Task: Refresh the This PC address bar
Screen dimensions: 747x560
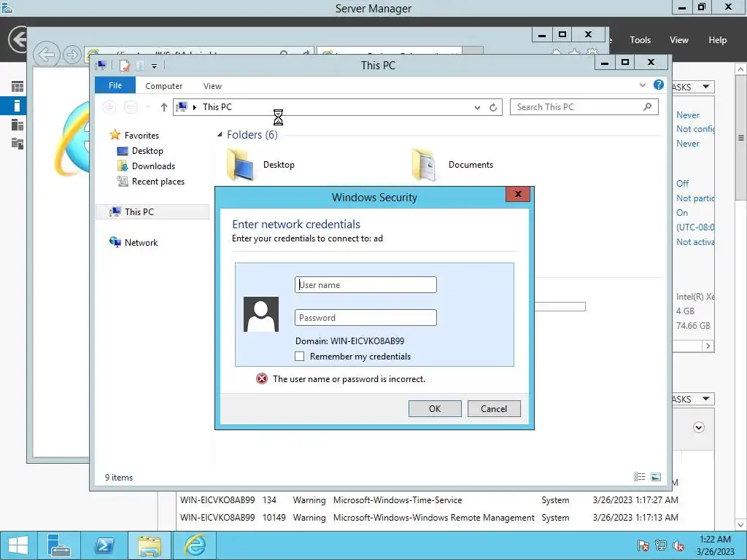Action: (493, 108)
